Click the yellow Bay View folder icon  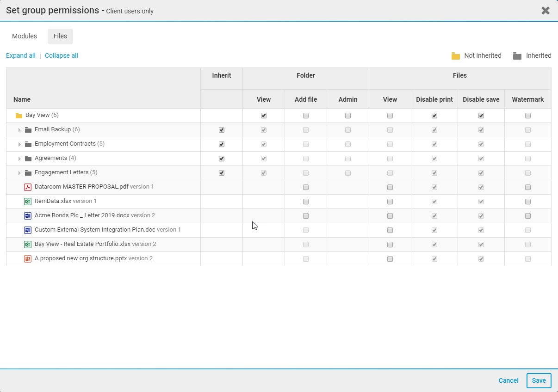pyautogui.click(x=19, y=116)
